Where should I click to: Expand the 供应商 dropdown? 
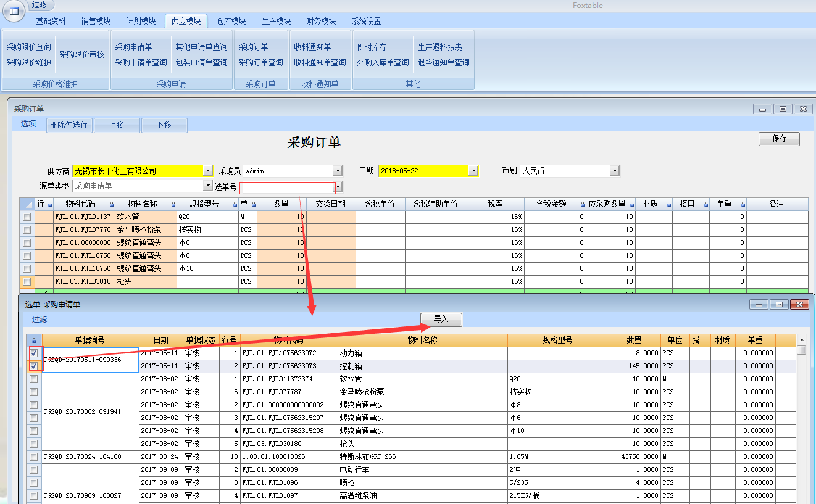pos(208,171)
